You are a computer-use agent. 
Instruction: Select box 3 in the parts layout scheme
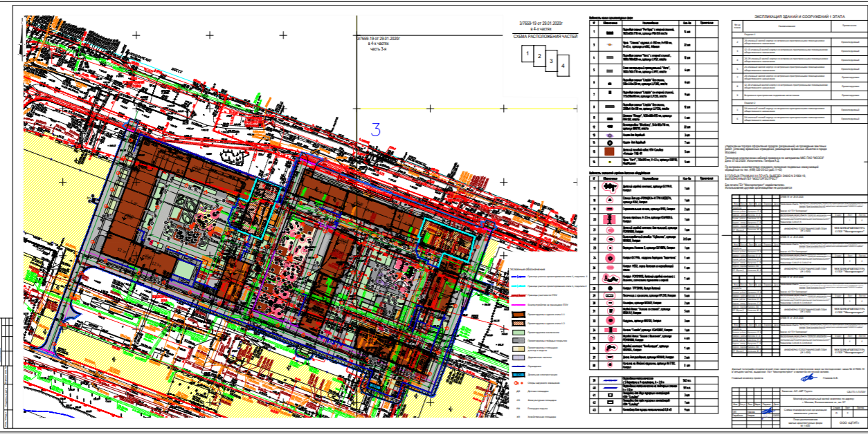(552, 61)
